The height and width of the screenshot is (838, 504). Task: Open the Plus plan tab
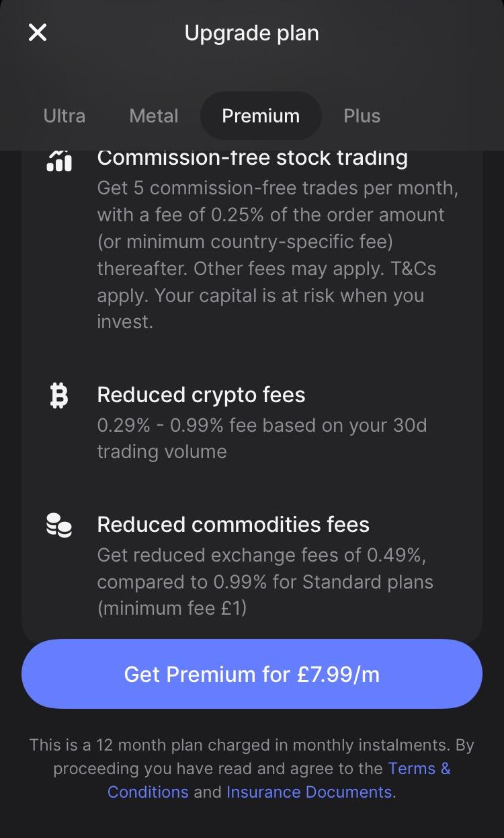coord(362,116)
